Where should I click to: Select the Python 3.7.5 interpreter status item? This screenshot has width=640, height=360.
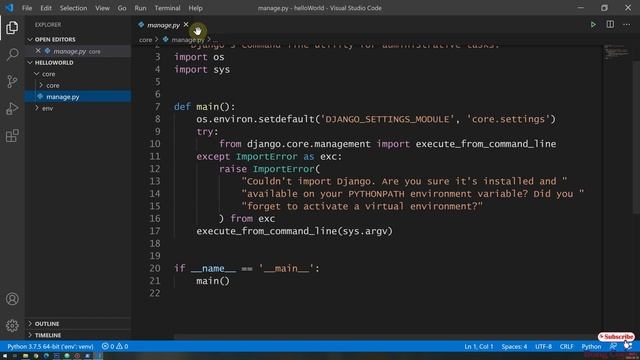pos(50,346)
